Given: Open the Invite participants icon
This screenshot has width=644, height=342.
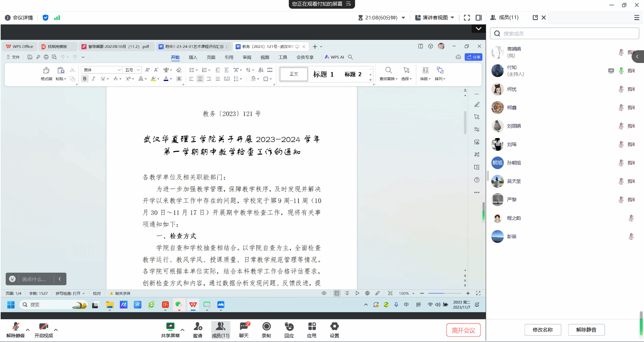Looking at the screenshot, I should click(x=198, y=327).
